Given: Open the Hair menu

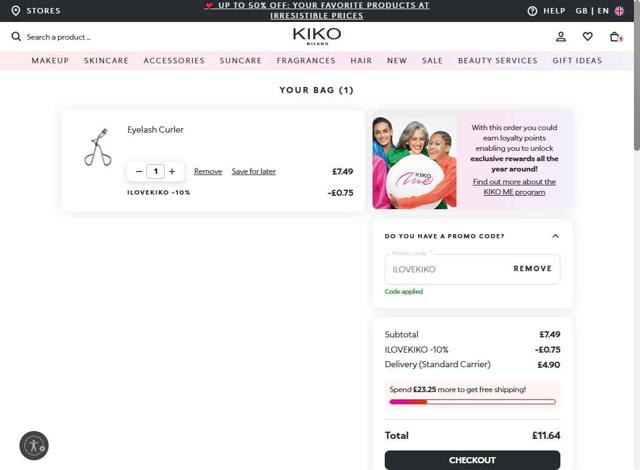Looking at the screenshot, I should (x=361, y=60).
